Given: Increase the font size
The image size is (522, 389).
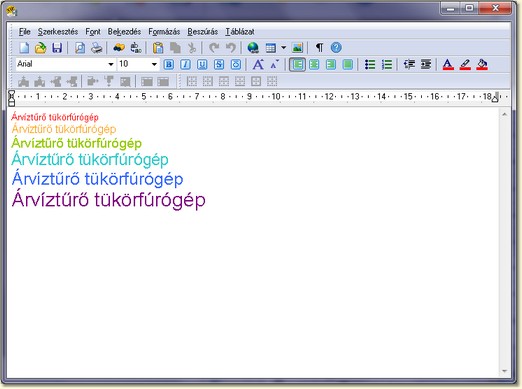Looking at the screenshot, I should click(258, 64).
